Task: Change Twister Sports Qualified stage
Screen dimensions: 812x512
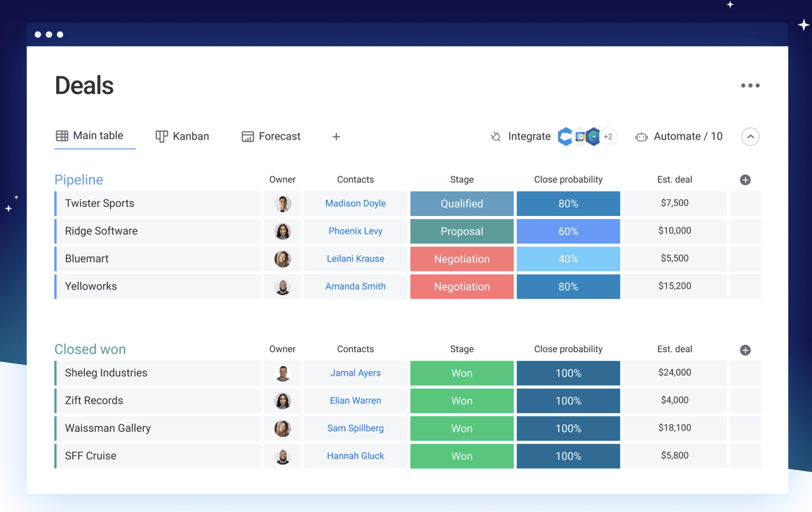Action: [462, 203]
